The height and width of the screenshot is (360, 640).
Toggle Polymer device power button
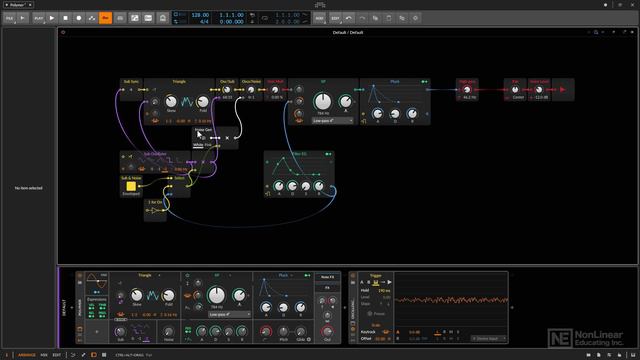(x=80, y=276)
